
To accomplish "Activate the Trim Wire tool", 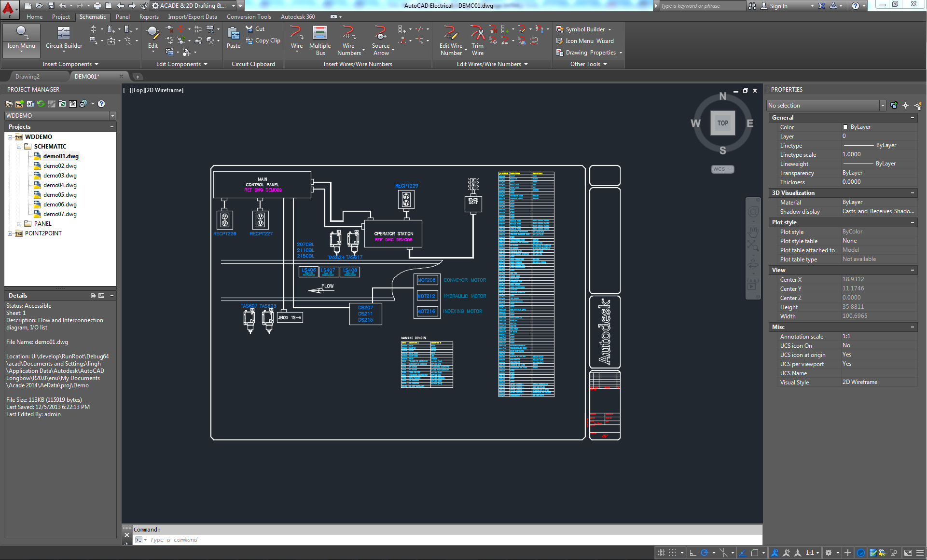I will 478,41.
